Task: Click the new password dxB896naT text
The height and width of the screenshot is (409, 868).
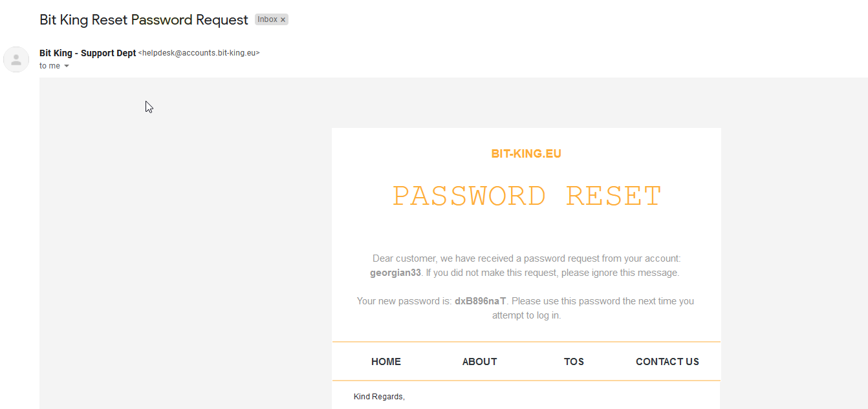Action: pyautogui.click(x=481, y=301)
